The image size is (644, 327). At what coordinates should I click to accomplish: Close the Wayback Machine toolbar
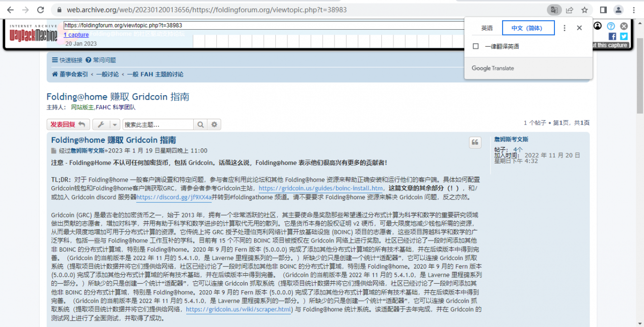pos(624,26)
